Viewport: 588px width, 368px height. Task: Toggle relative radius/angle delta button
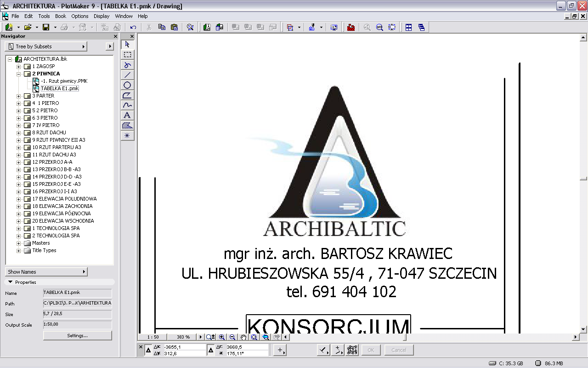(x=211, y=350)
